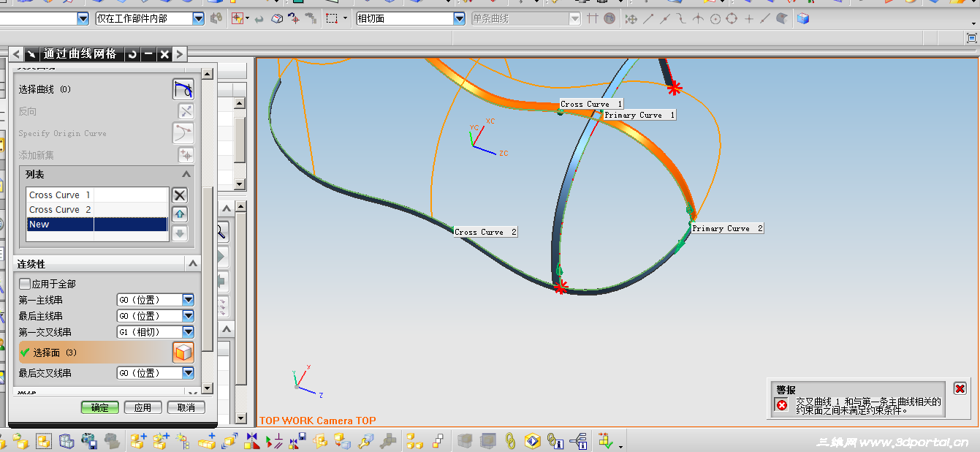Go to next dialog with right arrow
The width and height of the screenshot is (980, 452).
180,54
